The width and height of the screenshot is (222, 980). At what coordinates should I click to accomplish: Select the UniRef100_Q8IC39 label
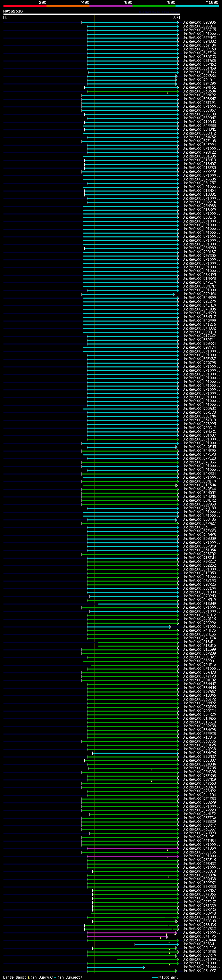click(x=199, y=906)
